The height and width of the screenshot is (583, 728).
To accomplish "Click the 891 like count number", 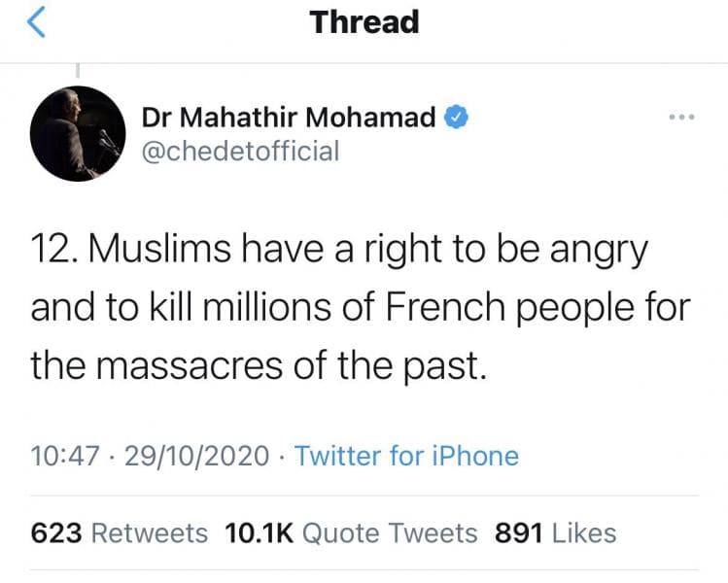I will 518,532.
